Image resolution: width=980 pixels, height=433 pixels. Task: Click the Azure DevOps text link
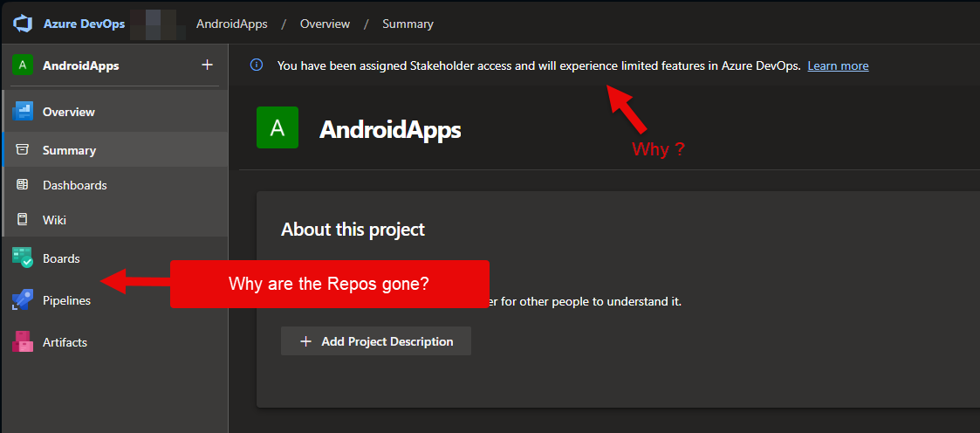84,24
